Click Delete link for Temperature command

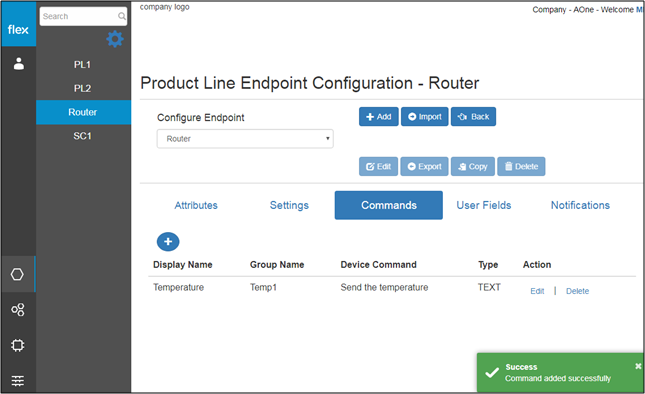578,291
